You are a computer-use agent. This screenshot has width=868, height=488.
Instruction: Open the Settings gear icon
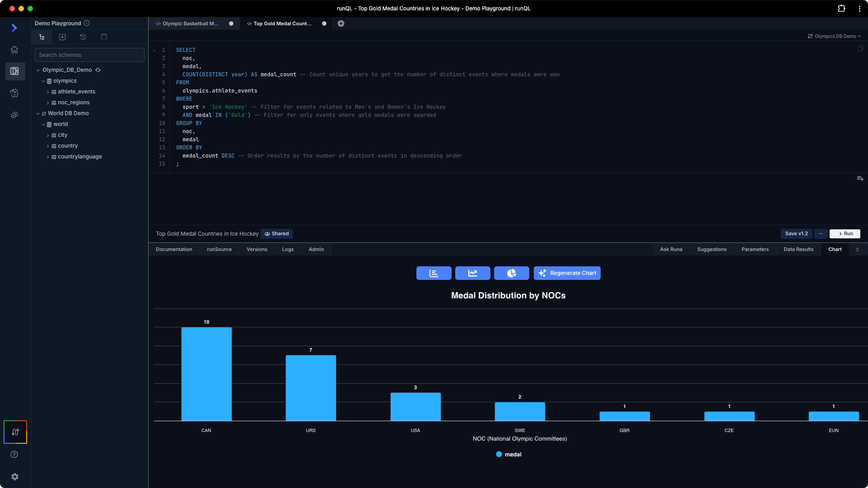(15, 477)
